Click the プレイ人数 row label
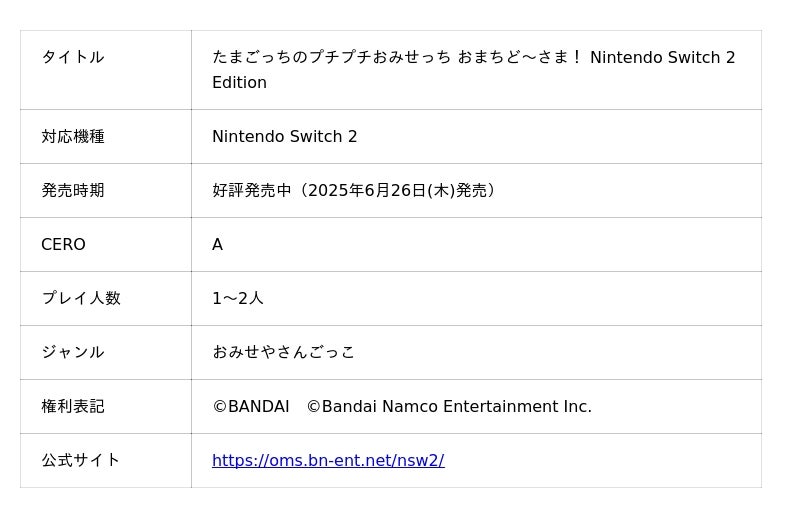 (81, 298)
